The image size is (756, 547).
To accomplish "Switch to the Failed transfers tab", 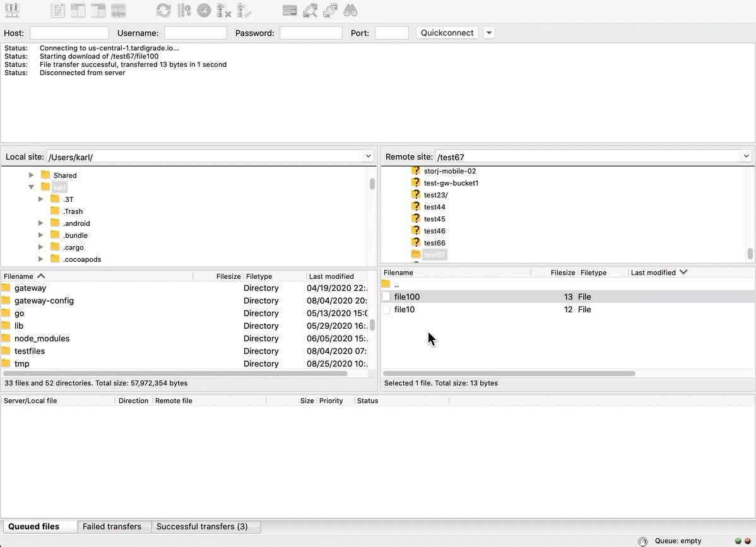I will 113,526.
